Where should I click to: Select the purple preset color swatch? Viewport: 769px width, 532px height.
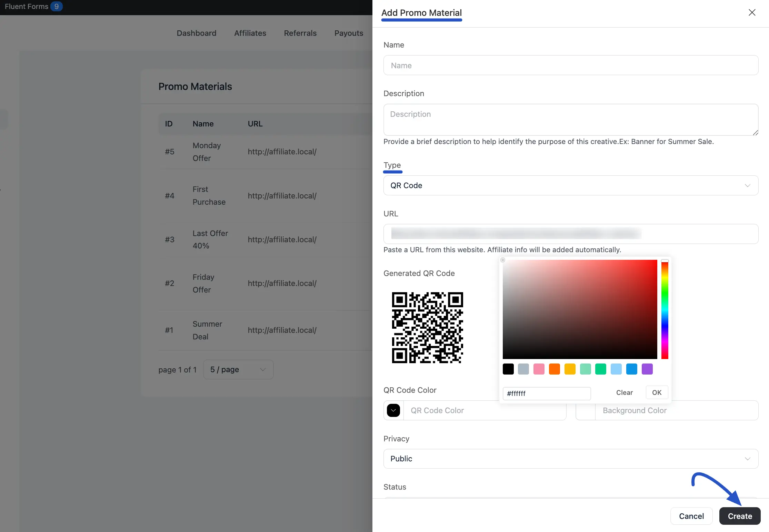[647, 369]
